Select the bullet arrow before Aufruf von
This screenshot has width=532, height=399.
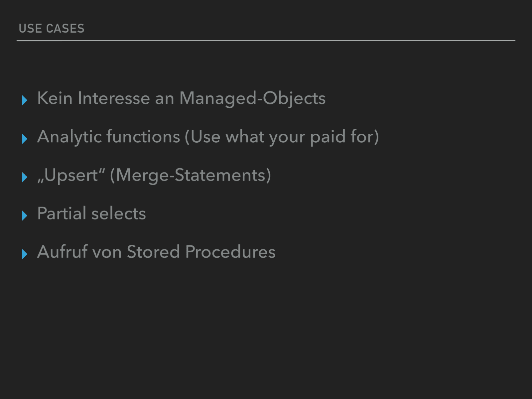(x=24, y=254)
